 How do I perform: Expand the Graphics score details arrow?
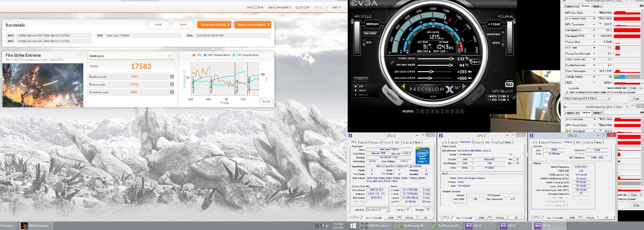click(x=172, y=77)
